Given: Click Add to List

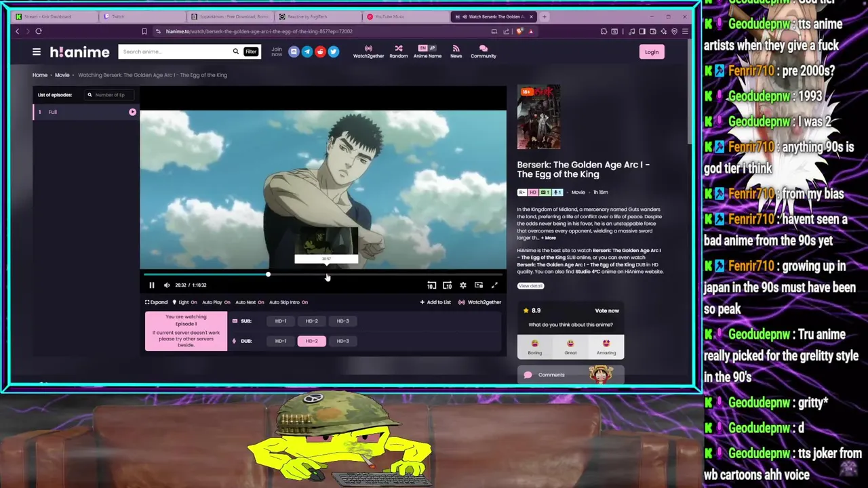Looking at the screenshot, I should (435, 302).
